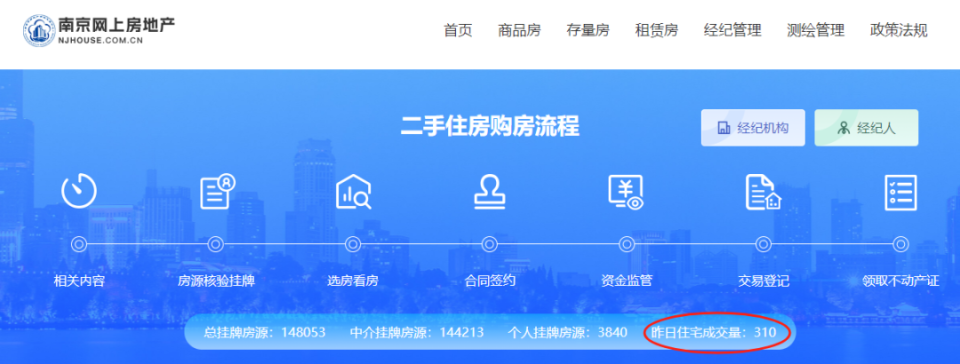960x364 pixels.
Task: Select the 交易登记 step label
Action: click(x=763, y=281)
